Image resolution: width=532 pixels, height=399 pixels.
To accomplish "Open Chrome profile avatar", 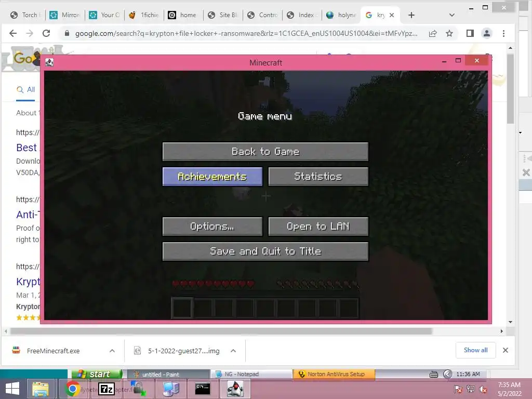I will pos(486,33).
